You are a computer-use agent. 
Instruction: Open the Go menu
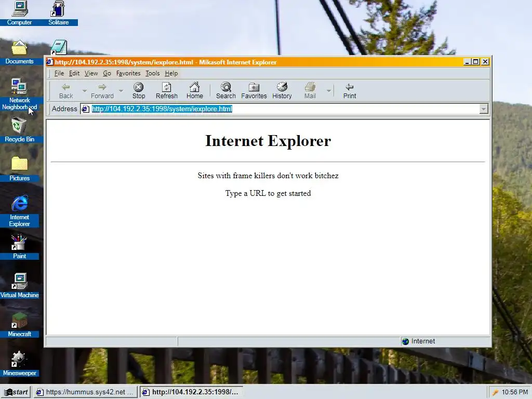coord(107,73)
